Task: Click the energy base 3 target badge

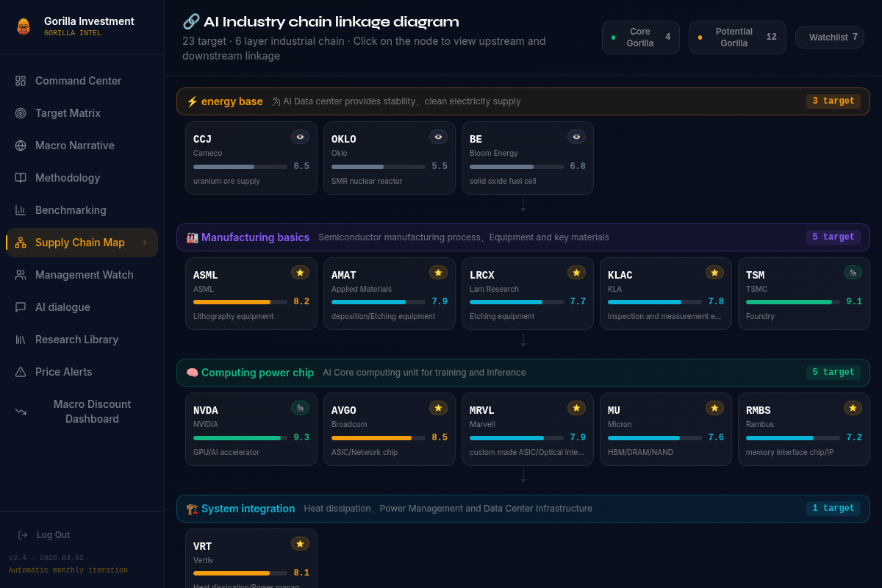Action: [833, 101]
